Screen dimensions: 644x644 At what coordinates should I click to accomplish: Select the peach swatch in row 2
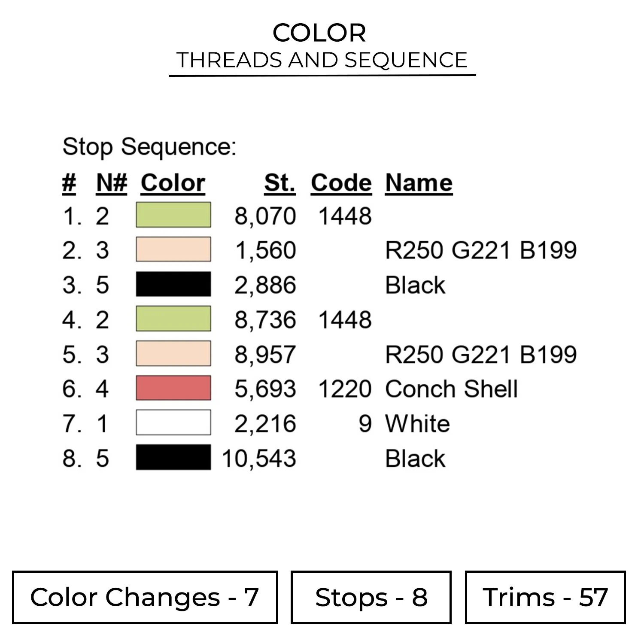coord(173,249)
